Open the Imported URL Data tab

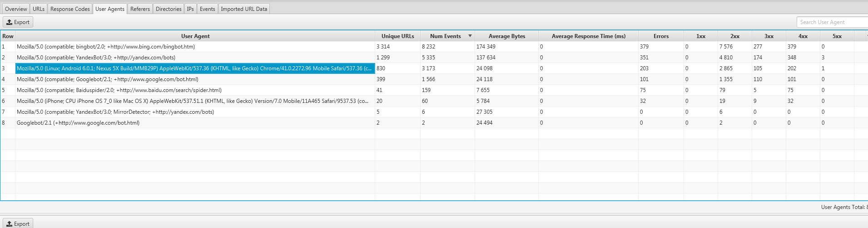(244, 9)
